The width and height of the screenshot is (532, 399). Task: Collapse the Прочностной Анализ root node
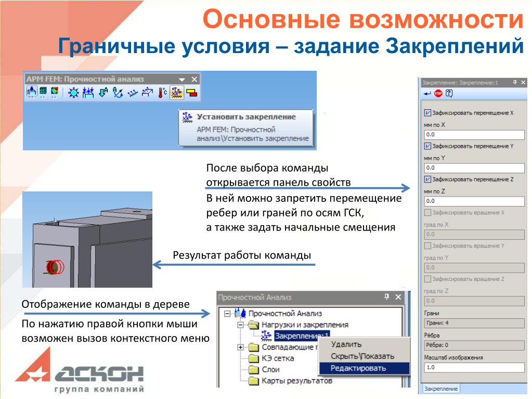tap(227, 314)
